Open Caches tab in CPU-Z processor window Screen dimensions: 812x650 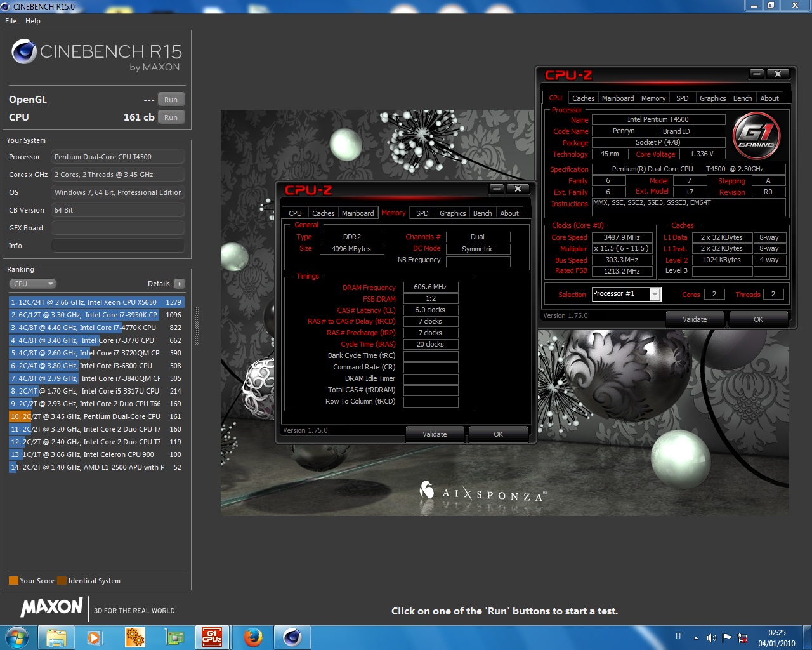(x=584, y=98)
